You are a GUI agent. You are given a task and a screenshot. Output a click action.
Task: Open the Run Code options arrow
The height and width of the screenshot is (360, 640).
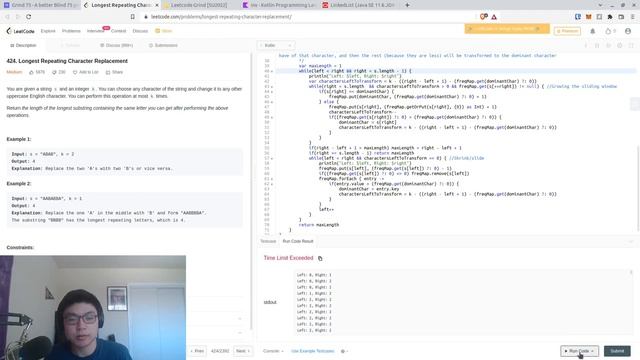tap(592, 351)
